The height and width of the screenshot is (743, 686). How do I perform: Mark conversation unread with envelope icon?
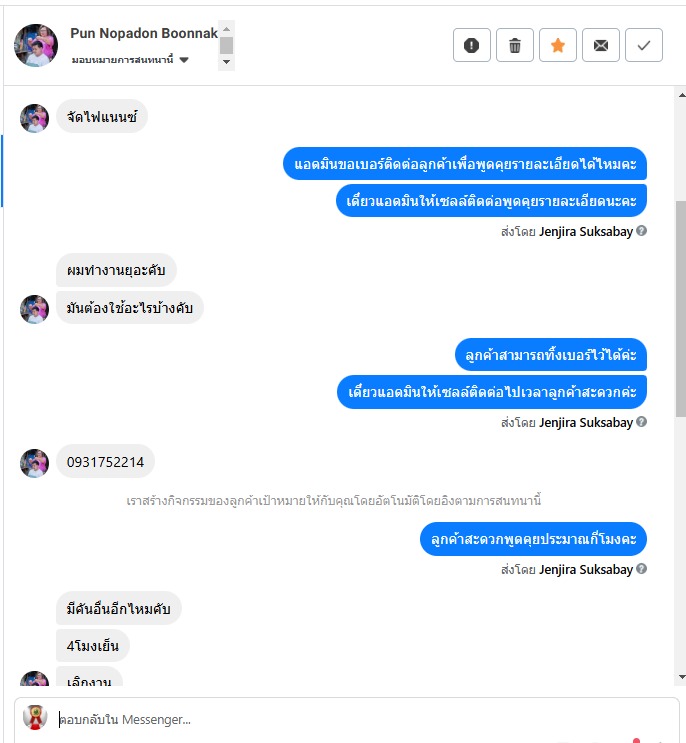[x=601, y=45]
